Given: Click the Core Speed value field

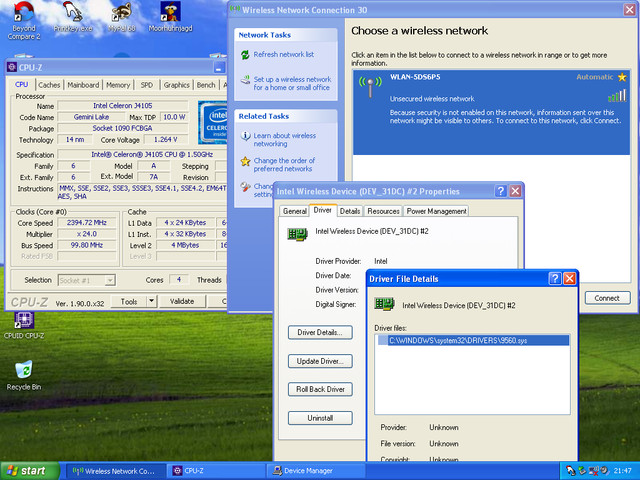Looking at the screenshot, I should [87, 223].
